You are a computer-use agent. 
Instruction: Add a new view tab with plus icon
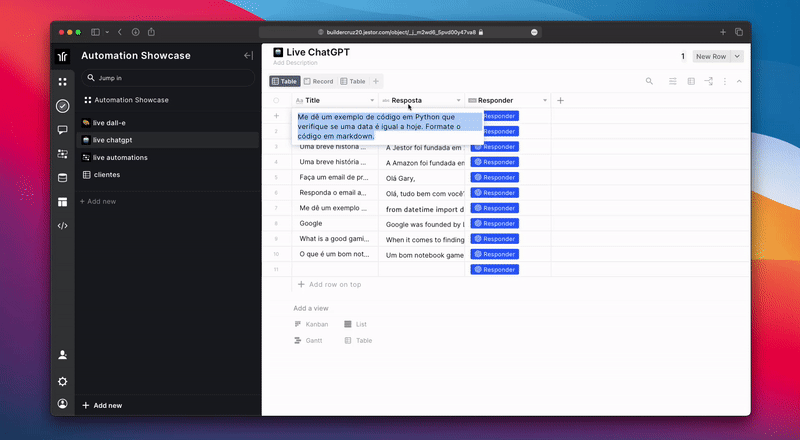pyautogui.click(x=376, y=81)
